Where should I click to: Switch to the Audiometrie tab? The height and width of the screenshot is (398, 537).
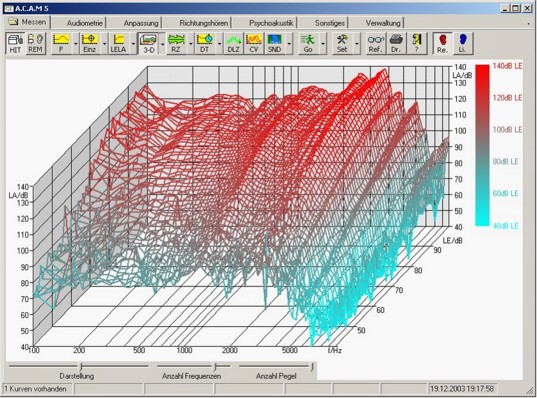(x=85, y=23)
